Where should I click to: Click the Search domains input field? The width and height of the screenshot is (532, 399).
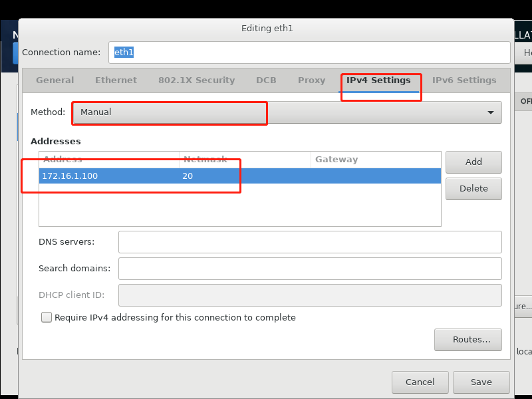tap(310, 269)
